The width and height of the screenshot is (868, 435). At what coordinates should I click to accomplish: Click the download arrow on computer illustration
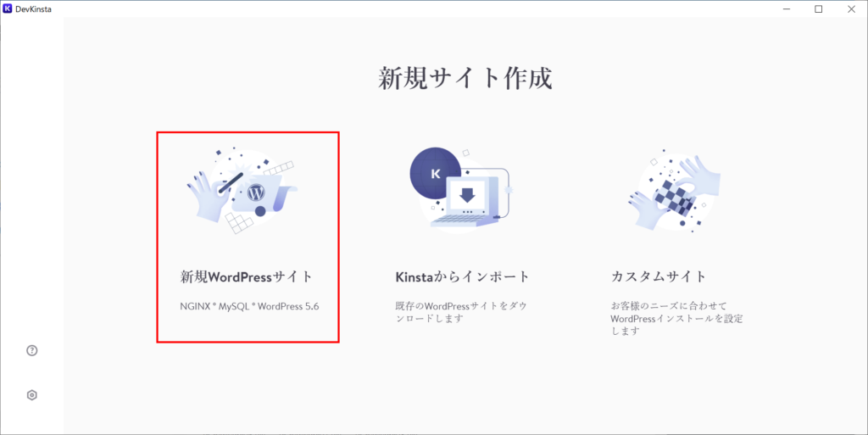pyautogui.click(x=467, y=194)
